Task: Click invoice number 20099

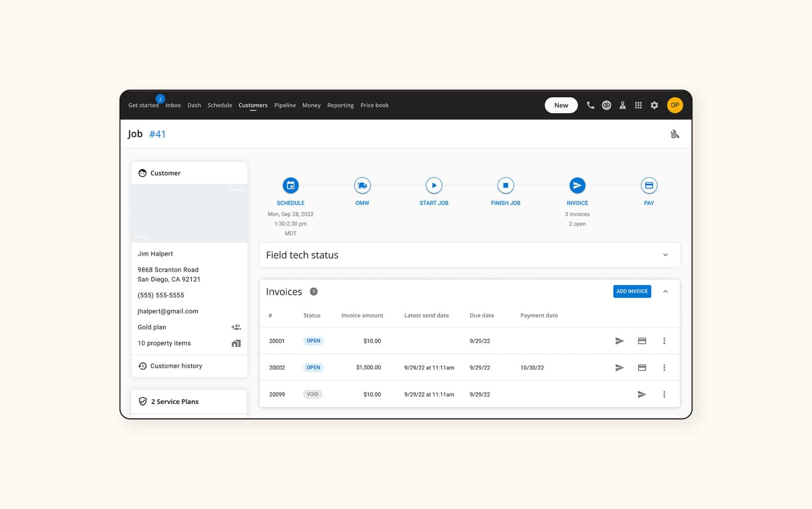Action: [277, 394]
